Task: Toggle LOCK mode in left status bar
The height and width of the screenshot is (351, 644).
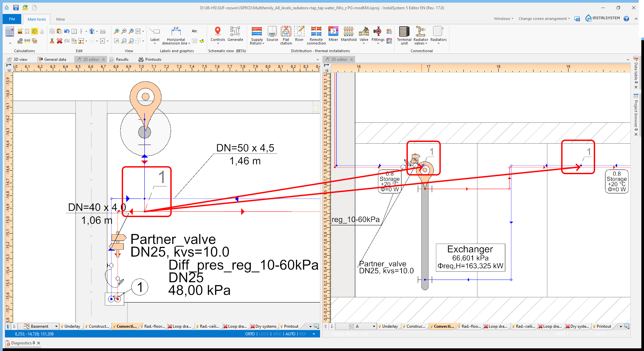Action: (x=263, y=334)
